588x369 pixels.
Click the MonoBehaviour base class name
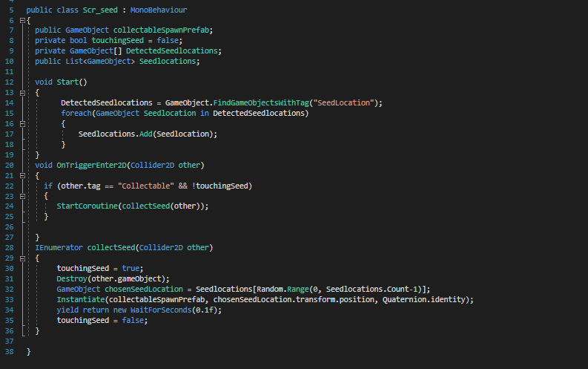158,10
